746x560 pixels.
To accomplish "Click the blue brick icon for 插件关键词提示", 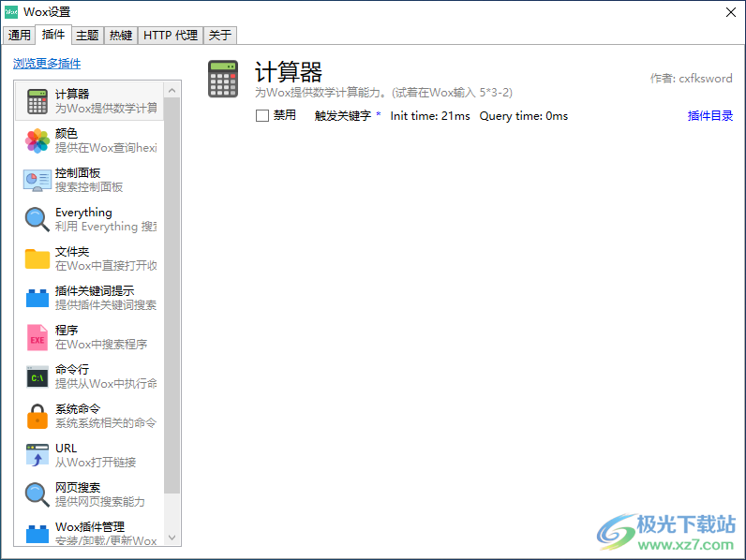I will 37,298.
